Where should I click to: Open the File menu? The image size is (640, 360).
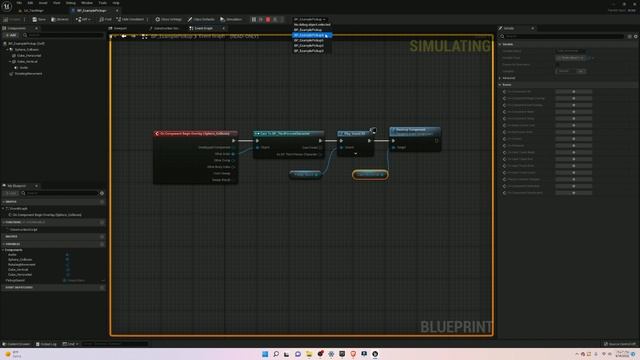coord(19,3)
